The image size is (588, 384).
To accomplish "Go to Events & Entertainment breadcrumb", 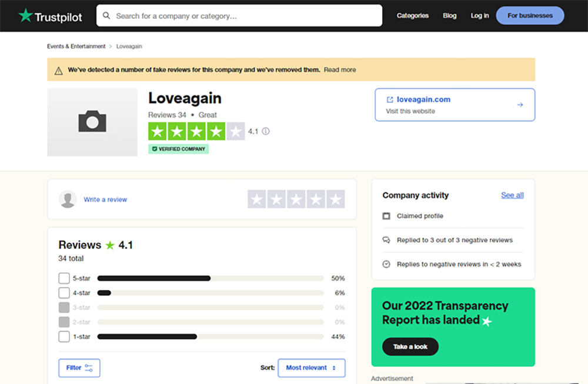I will click(x=76, y=46).
